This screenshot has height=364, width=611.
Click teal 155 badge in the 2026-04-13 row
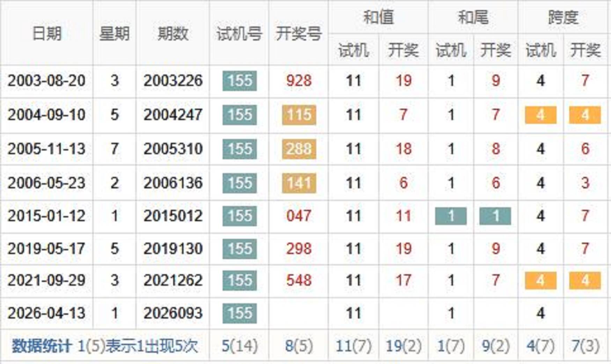(x=240, y=313)
